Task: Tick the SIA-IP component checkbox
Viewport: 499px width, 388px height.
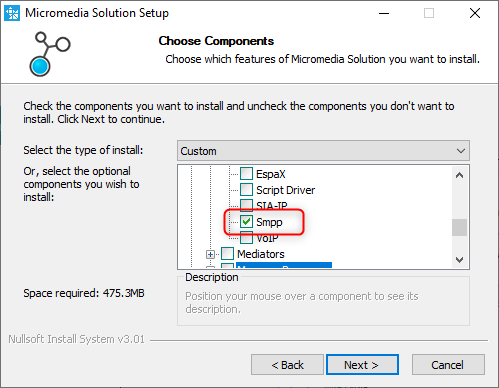Action: 246,205
